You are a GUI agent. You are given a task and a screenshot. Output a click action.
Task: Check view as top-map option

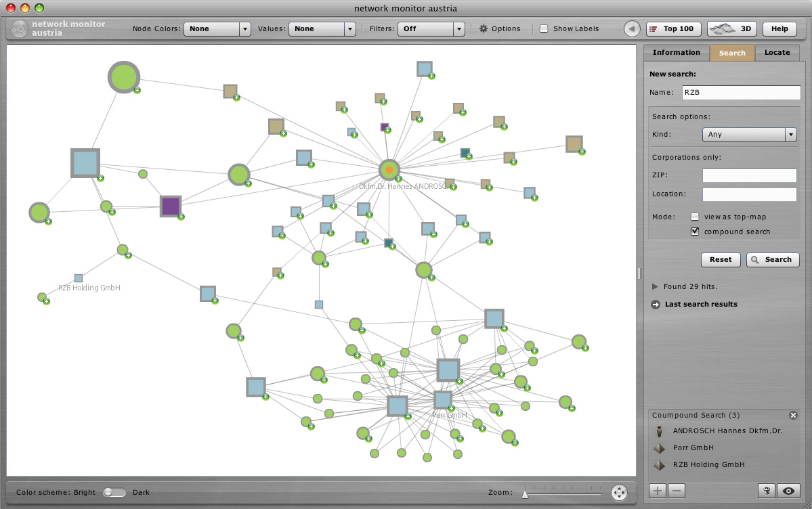point(695,217)
